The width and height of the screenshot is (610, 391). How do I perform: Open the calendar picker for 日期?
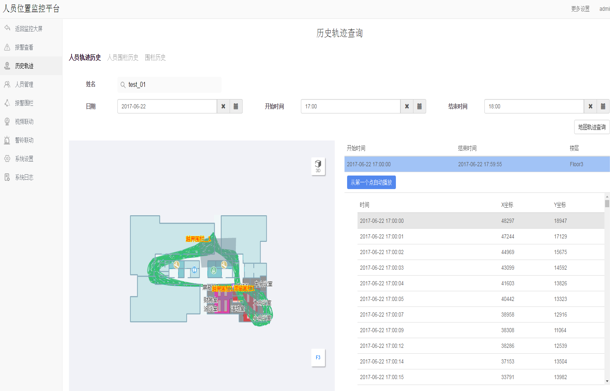coord(236,106)
